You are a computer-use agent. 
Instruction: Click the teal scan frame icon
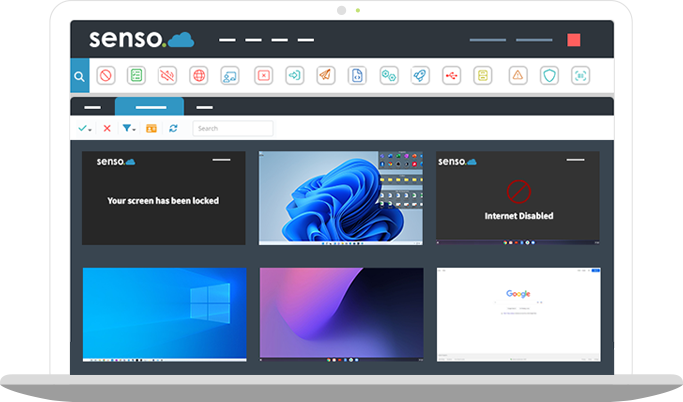pyautogui.click(x=581, y=75)
